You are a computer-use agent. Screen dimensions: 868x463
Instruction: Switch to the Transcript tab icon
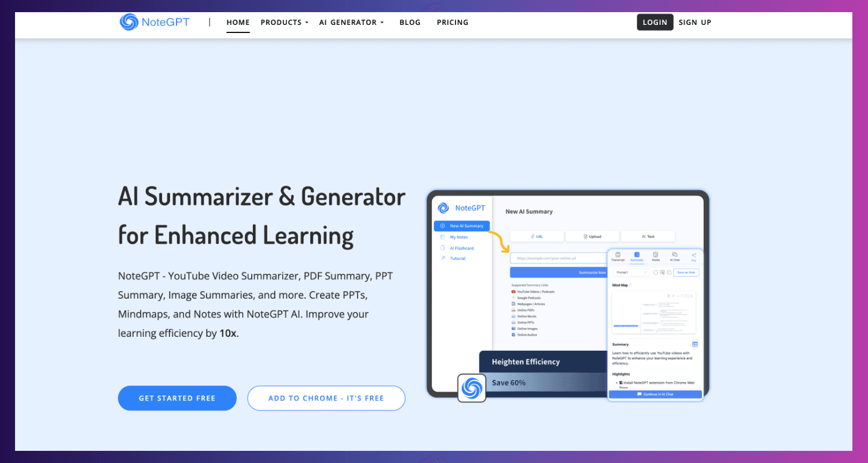pyautogui.click(x=618, y=255)
